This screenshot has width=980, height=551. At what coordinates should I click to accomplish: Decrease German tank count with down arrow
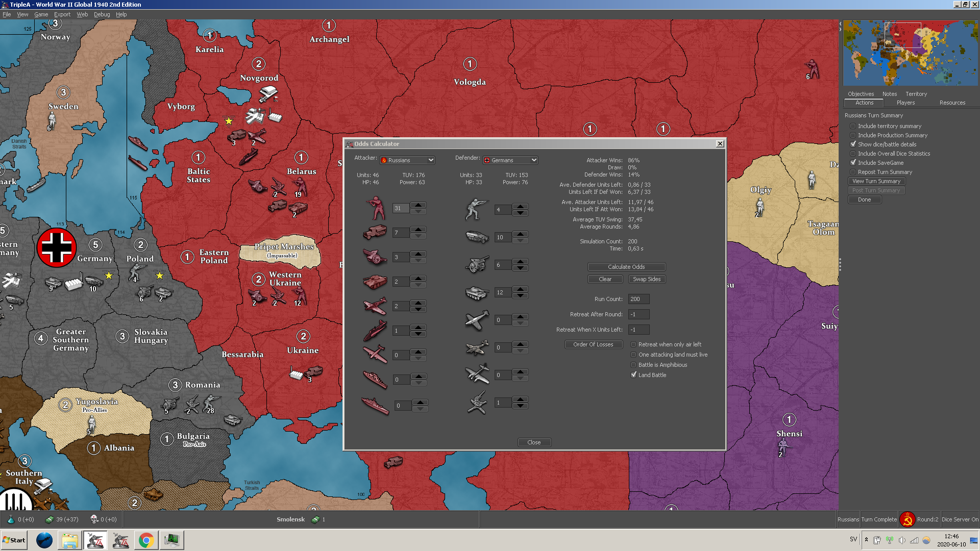click(520, 296)
